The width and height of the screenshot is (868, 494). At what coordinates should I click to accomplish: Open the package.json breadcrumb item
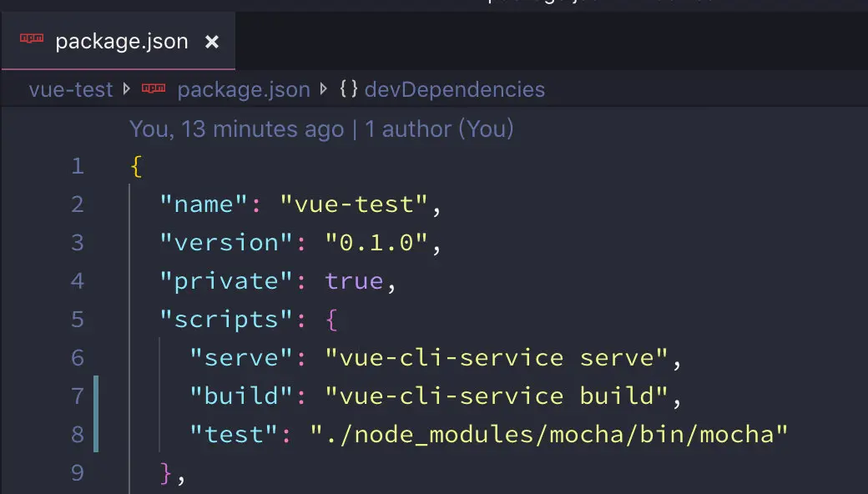pyautogui.click(x=243, y=89)
